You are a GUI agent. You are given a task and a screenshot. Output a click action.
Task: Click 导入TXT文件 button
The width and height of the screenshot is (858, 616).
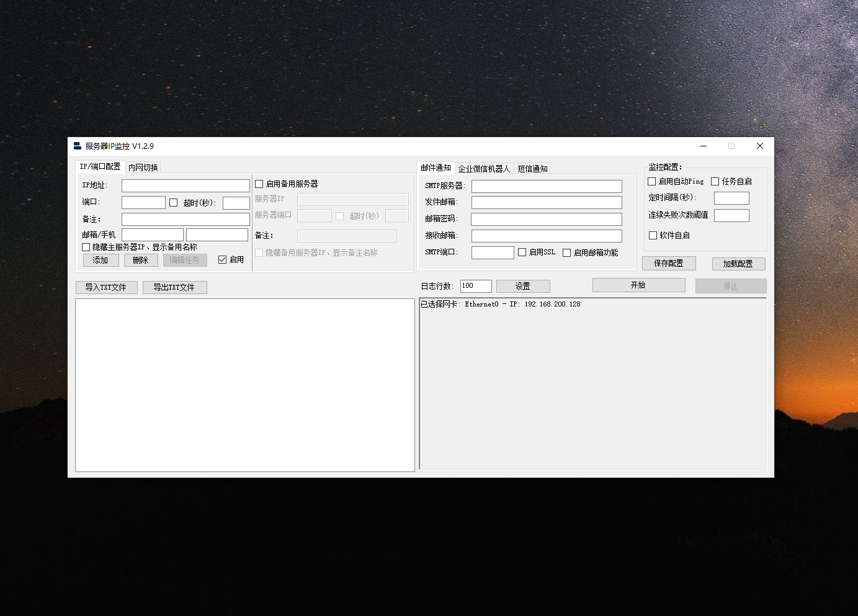(x=106, y=287)
